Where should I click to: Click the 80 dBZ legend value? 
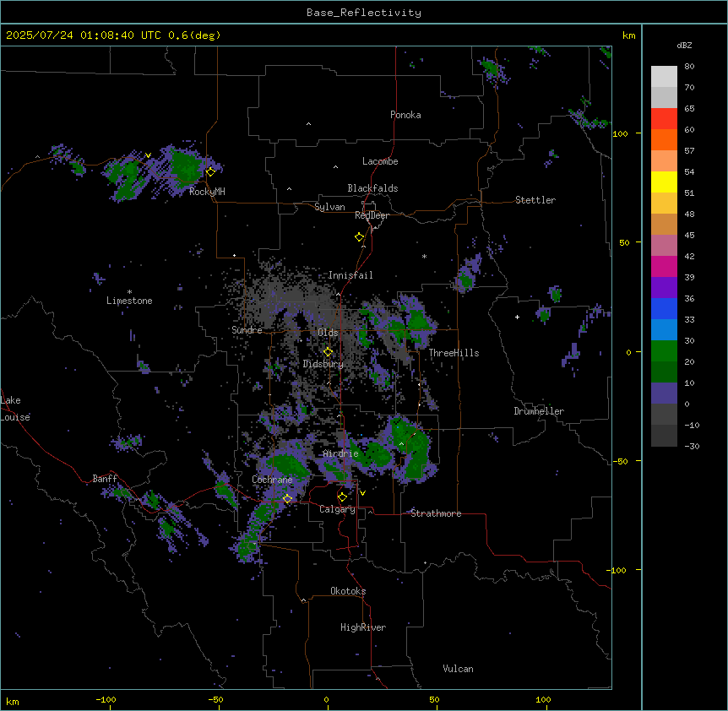689,67
